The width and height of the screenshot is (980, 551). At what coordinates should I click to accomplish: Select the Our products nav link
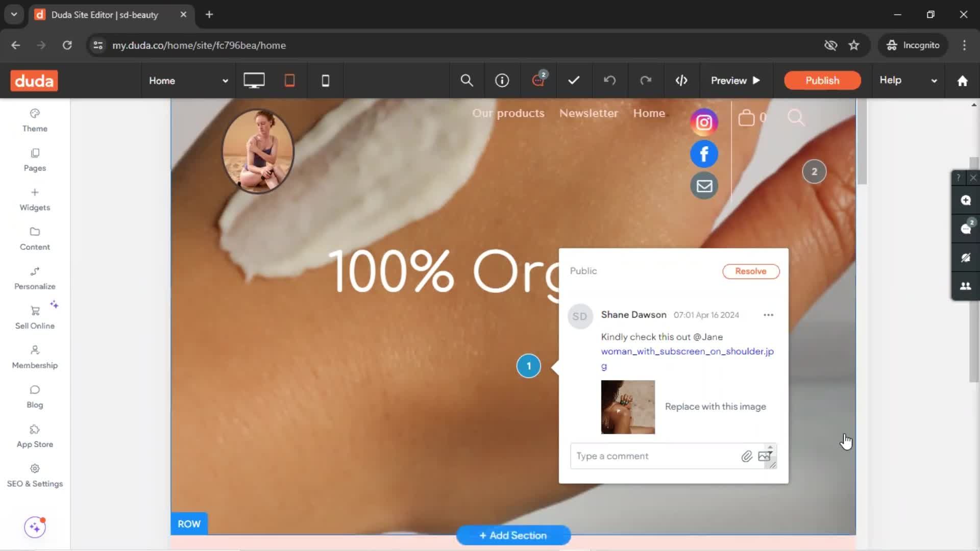click(508, 113)
